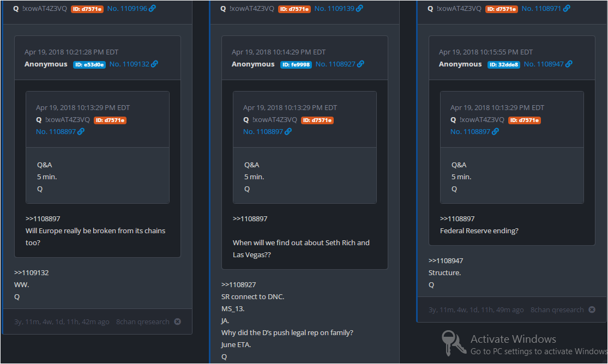This screenshot has height=364, width=608.
Task: Click 8chan qresearch label after 11h, 49m ago
Action: 557,310
